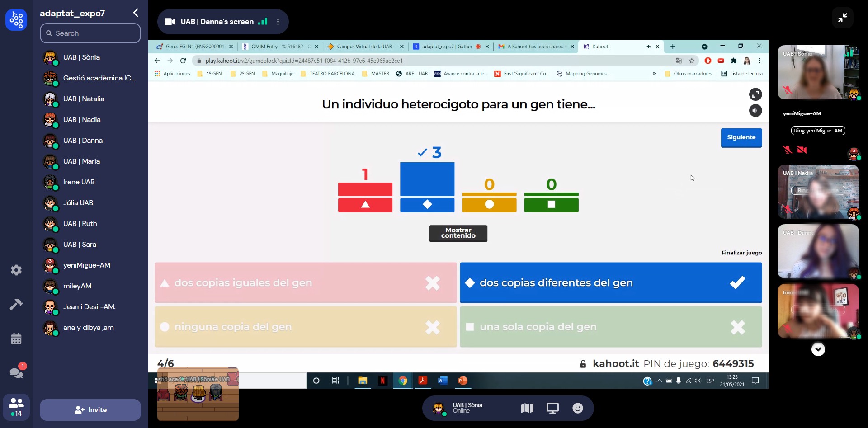Expand hidden bookmarks chevron
Image resolution: width=868 pixels, height=428 pixels.
coord(654,74)
